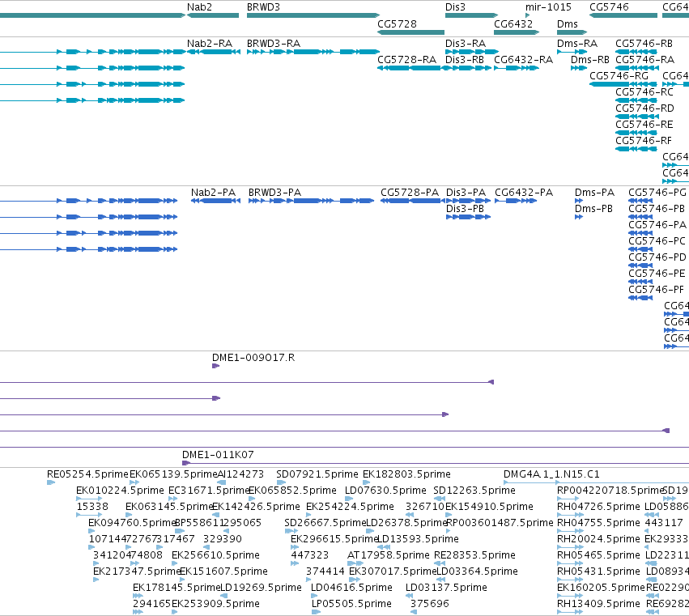The image size is (689, 616).
Task: Click the Nab2 gene feature
Action: point(213,15)
